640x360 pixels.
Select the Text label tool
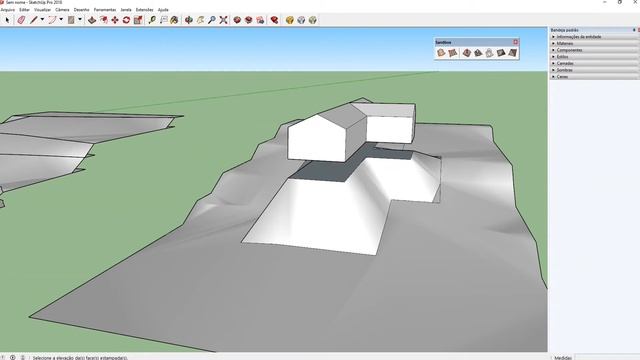[x=164, y=20]
